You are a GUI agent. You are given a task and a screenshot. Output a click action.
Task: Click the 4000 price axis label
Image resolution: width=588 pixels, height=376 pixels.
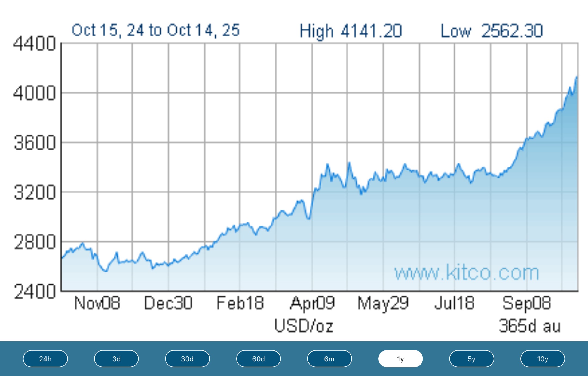tap(34, 93)
